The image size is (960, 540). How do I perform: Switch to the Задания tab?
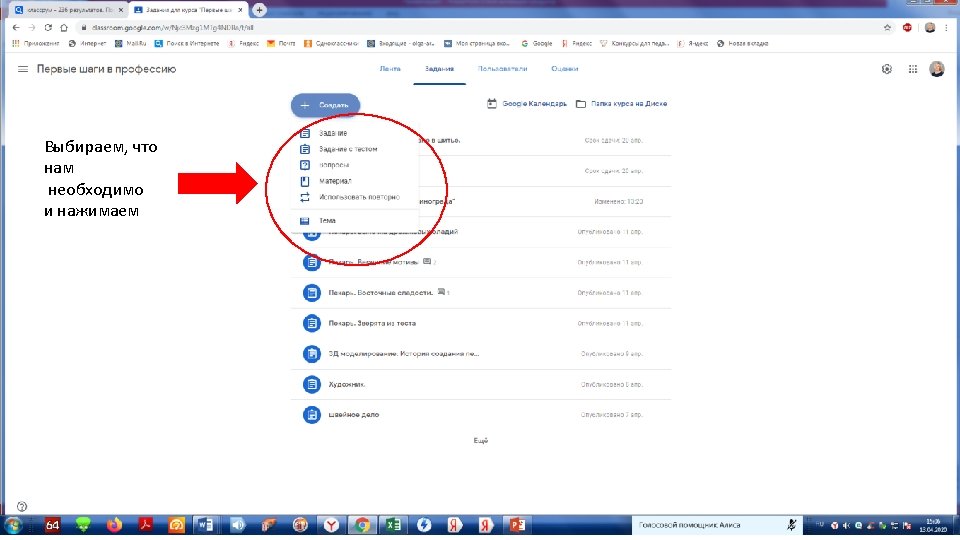(440, 69)
